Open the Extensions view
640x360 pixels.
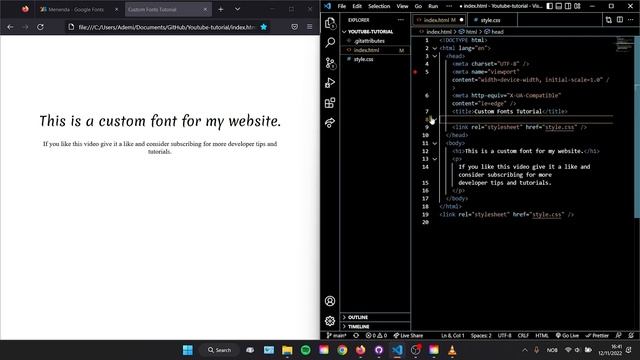(330, 103)
